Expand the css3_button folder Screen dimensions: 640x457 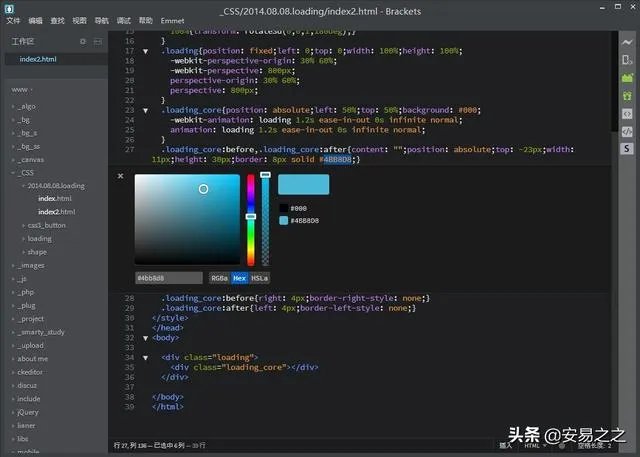point(48,225)
